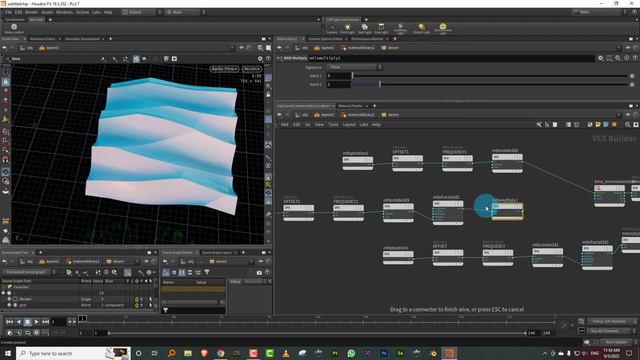The width and height of the screenshot is (640, 360).
Task: Click the sticky note icon in network toolbar
Action: click(x=598, y=124)
